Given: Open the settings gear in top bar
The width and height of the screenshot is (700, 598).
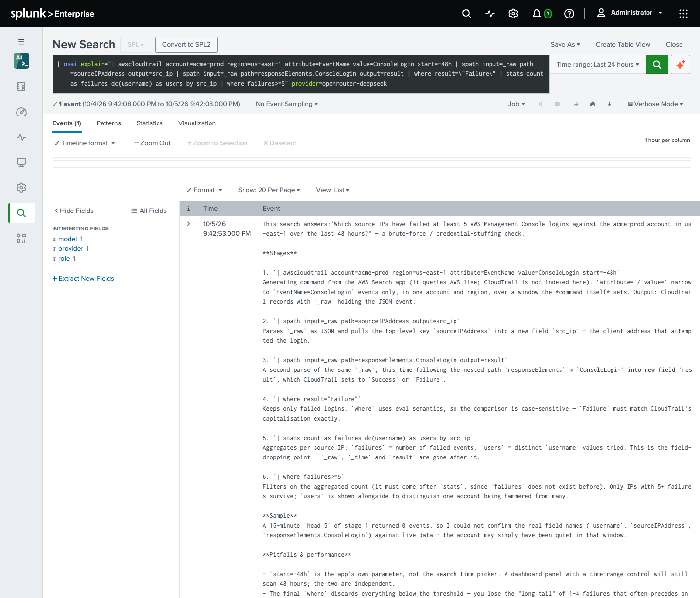Looking at the screenshot, I should coord(513,14).
